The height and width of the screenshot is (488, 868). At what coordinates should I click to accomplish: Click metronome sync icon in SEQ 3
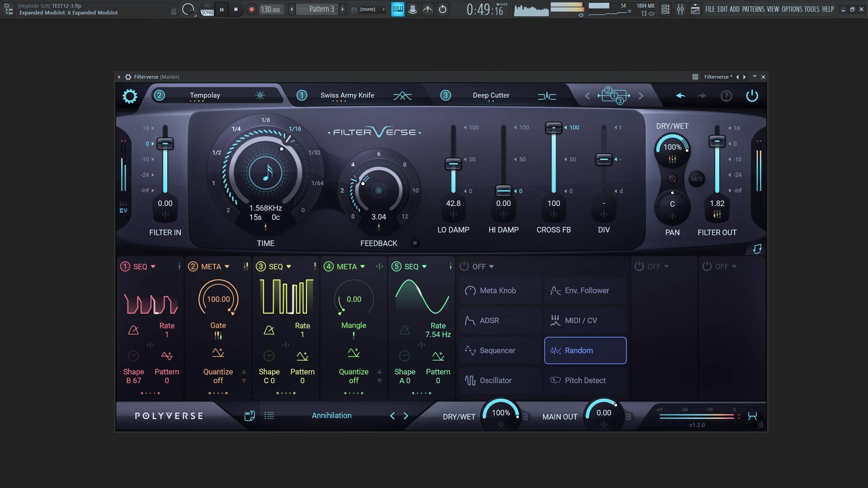click(269, 330)
